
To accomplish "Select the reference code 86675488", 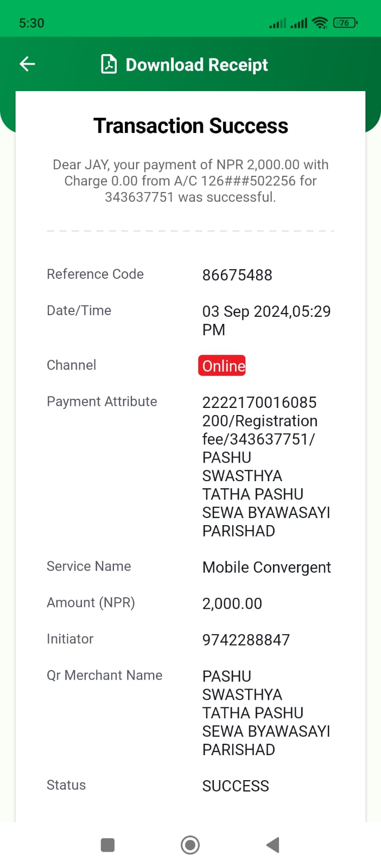I will (237, 275).
